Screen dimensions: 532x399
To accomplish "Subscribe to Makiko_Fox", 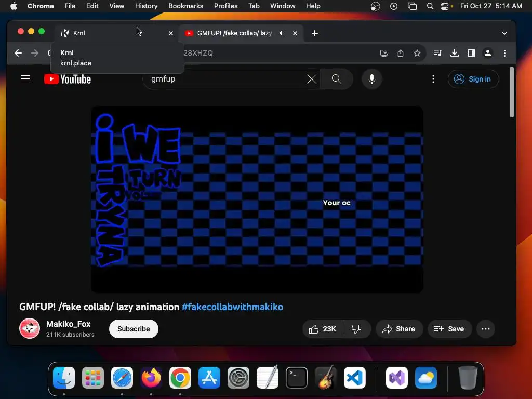I will click(x=134, y=329).
